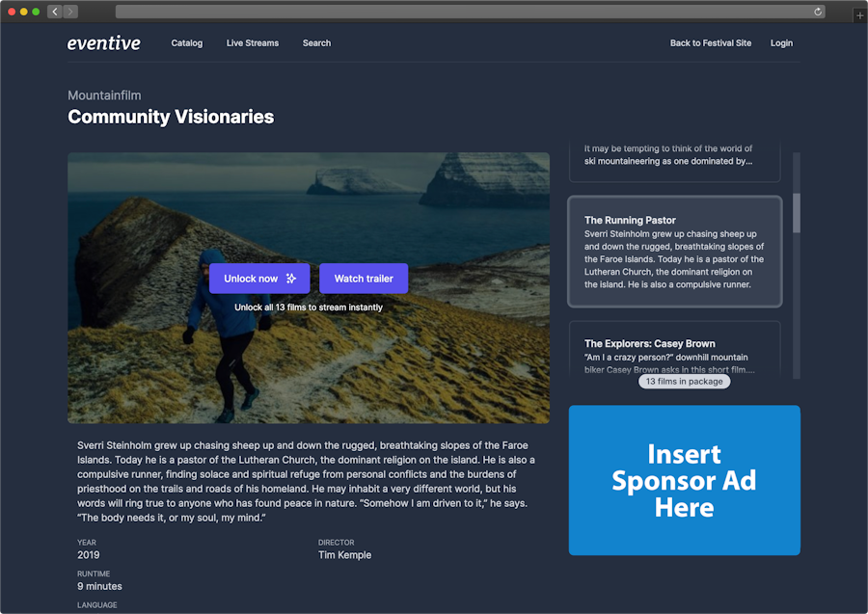Select The Running Pastor film card

click(675, 252)
